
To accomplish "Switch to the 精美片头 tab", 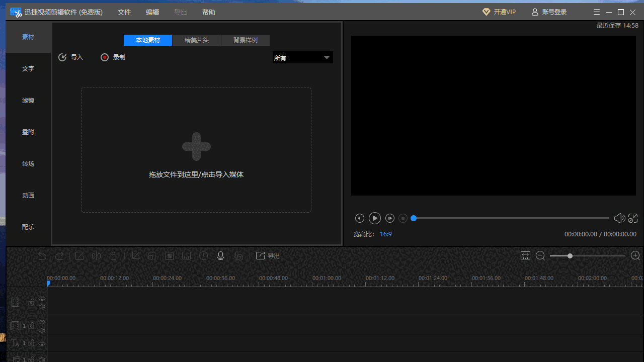I will 196,40.
